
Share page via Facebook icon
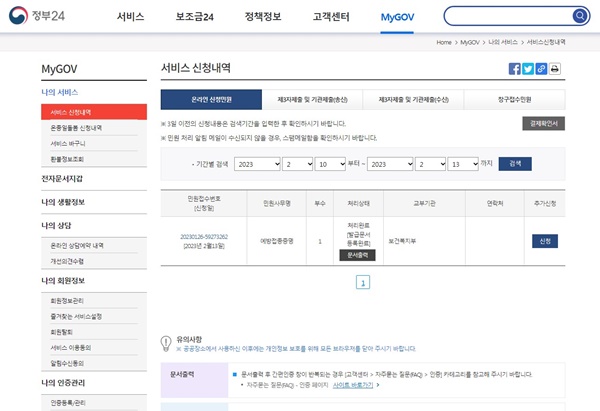pyautogui.click(x=514, y=69)
